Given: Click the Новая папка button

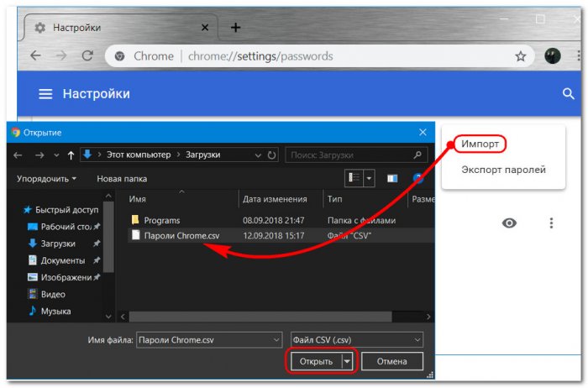Looking at the screenshot, I should 122,179.
